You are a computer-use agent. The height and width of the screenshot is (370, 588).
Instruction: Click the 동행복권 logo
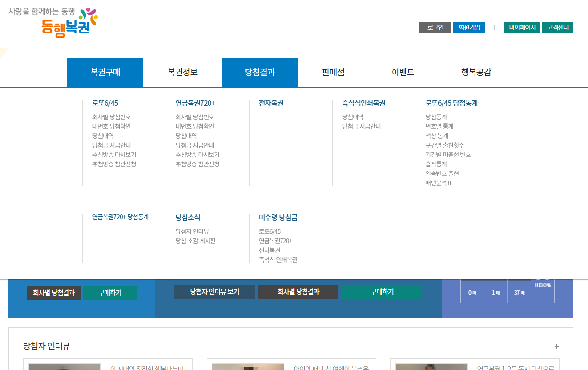53,22
